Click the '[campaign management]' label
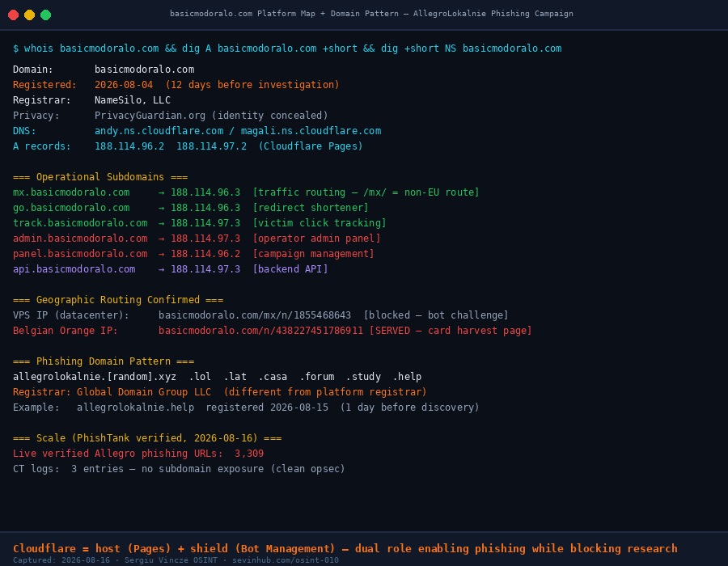 (313, 253)
